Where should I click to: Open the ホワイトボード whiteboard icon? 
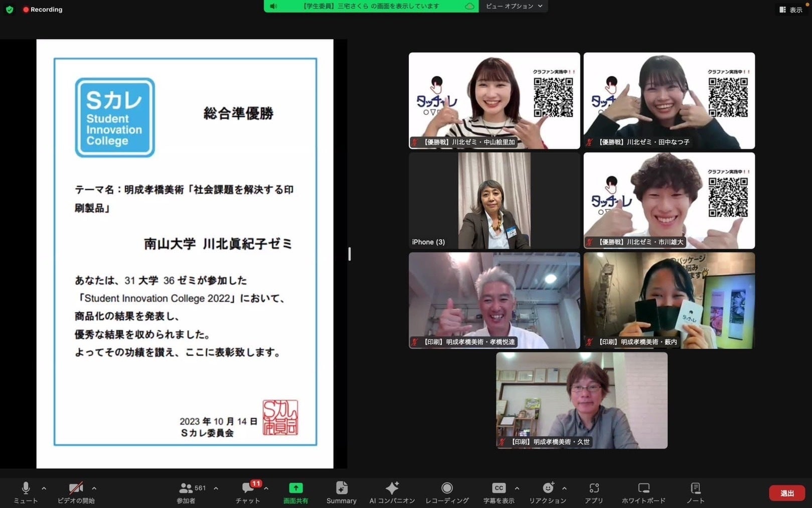pyautogui.click(x=643, y=488)
